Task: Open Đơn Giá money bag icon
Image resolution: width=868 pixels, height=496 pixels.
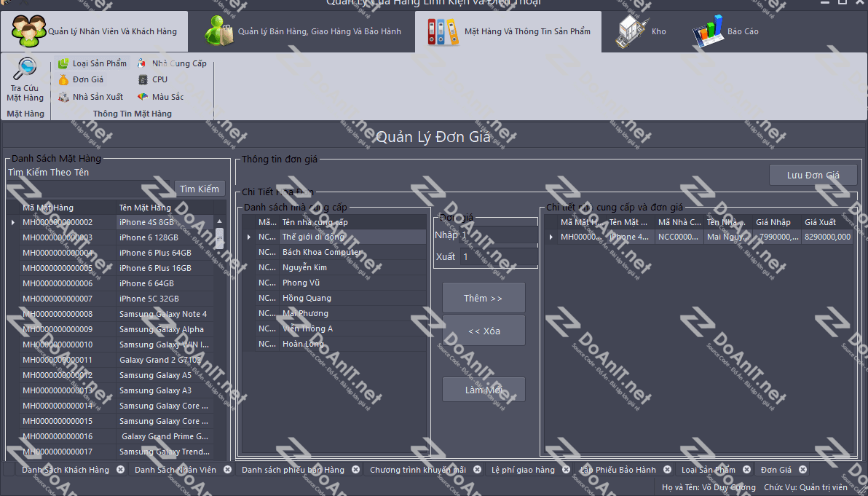Action: pyautogui.click(x=63, y=79)
